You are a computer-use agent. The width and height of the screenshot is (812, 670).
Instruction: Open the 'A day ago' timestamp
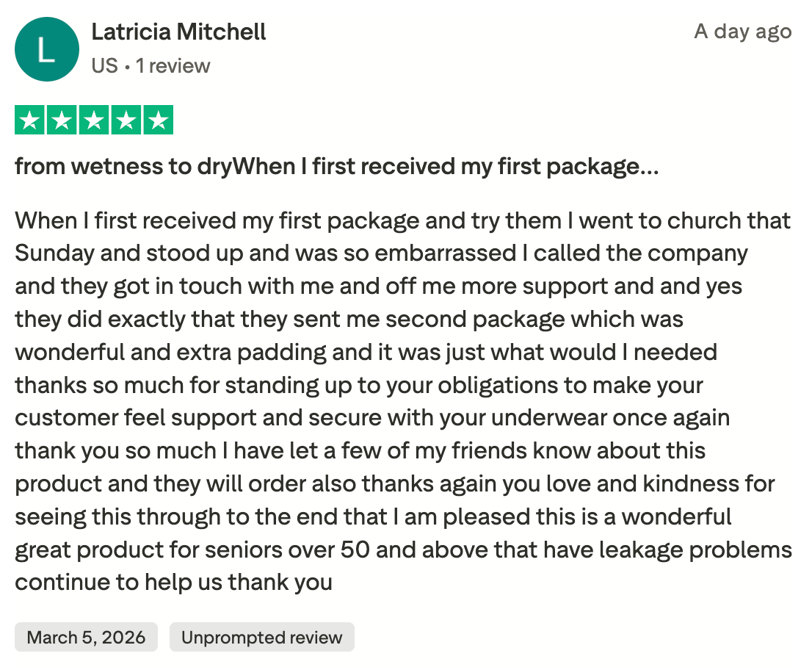pyautogui.click(x=742, y=32)
